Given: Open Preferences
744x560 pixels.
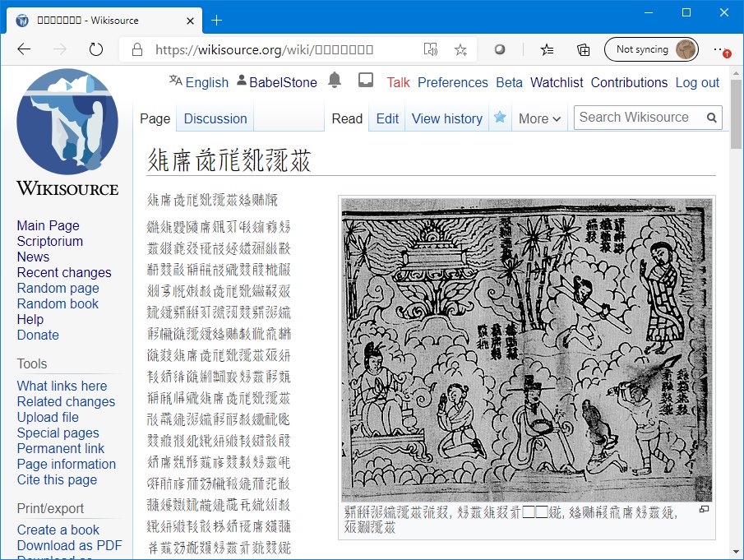Looking at the screenshot, I should (x=453, y=82).
